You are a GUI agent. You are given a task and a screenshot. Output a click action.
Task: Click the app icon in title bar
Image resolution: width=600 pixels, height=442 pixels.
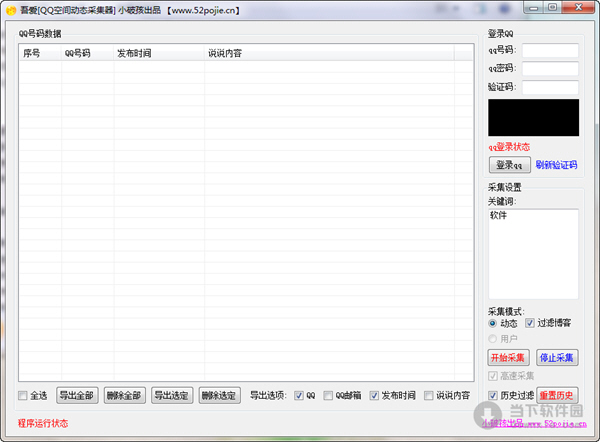[11, 10]
